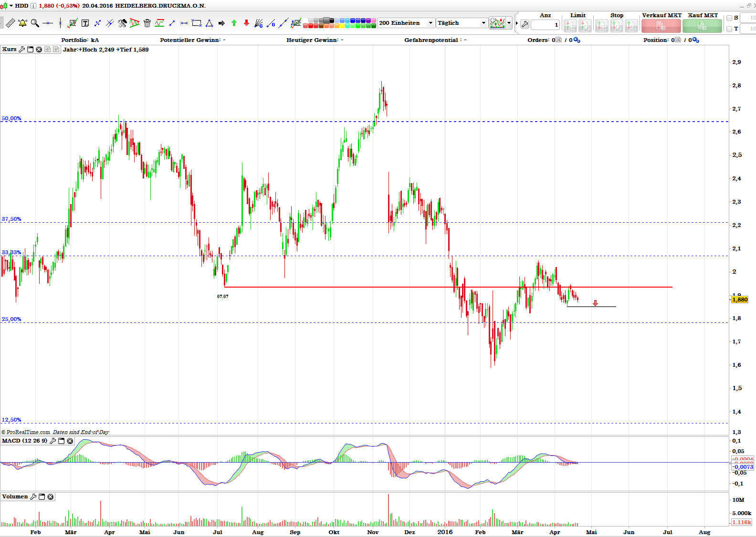Select the ruler measurement tool

click(x=10, y=23)
